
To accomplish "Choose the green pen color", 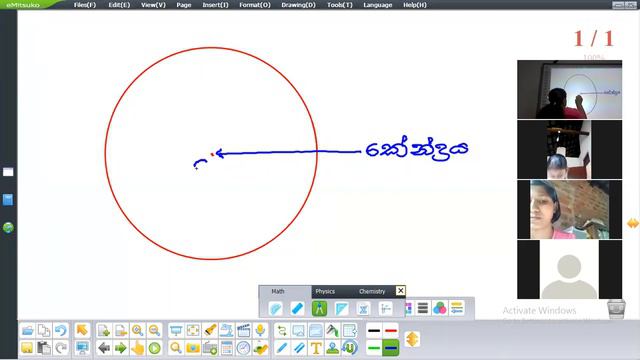I will coord(374,348).
